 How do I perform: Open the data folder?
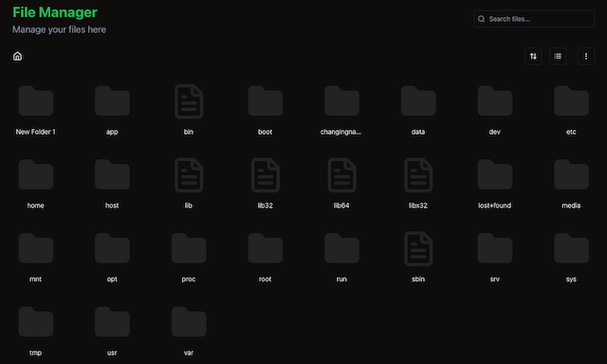point(418,101)
